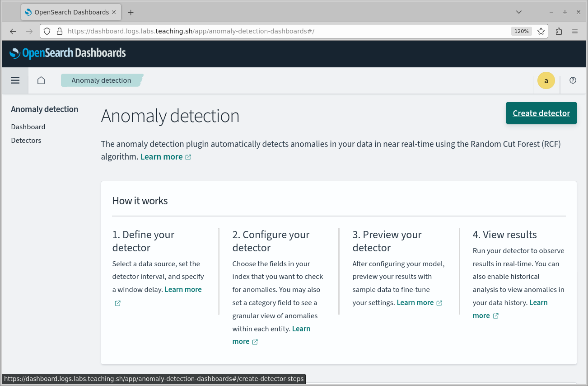This screenshot has width=588, height=386.
Task: Click the OpenSearch Dashboards logo
Action: [68, 53]
